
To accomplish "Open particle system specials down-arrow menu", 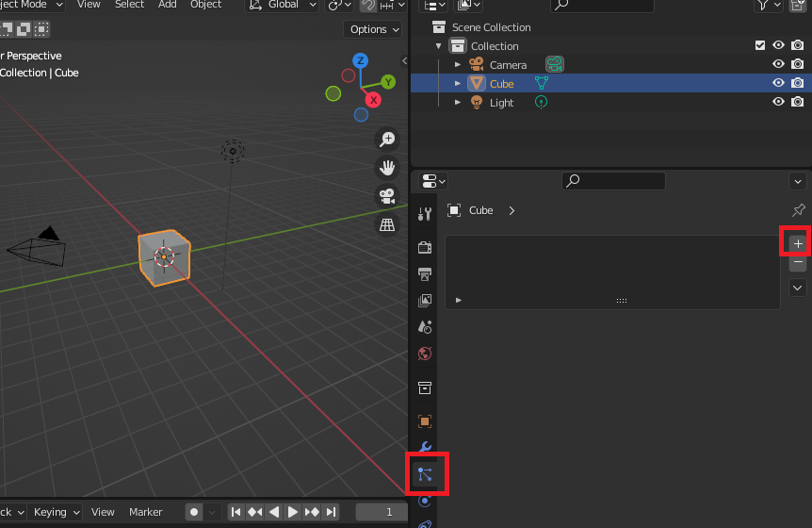I will [798, 289].
